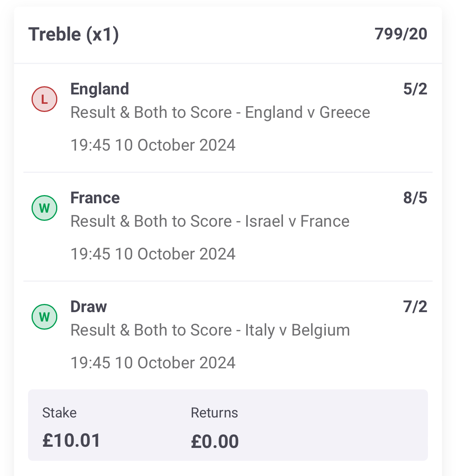Click the green W won icon for France

pyautogui.click(x=44, y=208)
